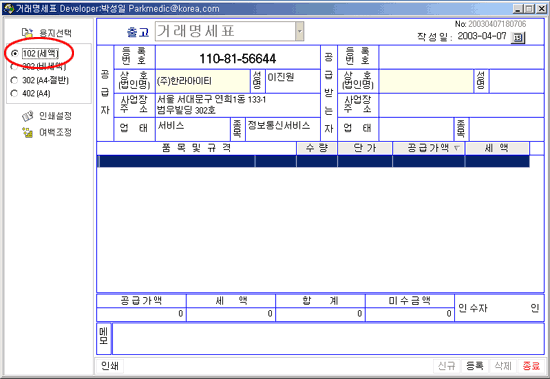Click the supplier registration number 110-81-56644
Image resolution: width=550 pixels, height=379 pixels.
point(238,58)
